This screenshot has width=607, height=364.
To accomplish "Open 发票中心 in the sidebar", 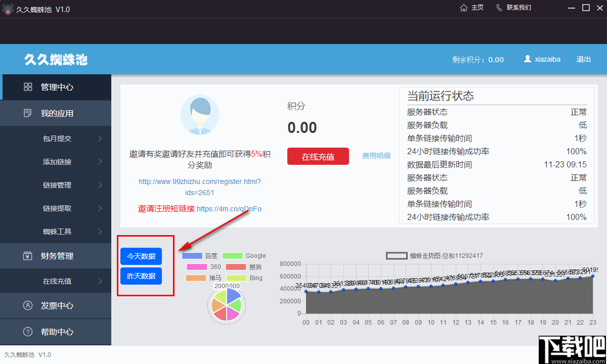I will (56, 305).
